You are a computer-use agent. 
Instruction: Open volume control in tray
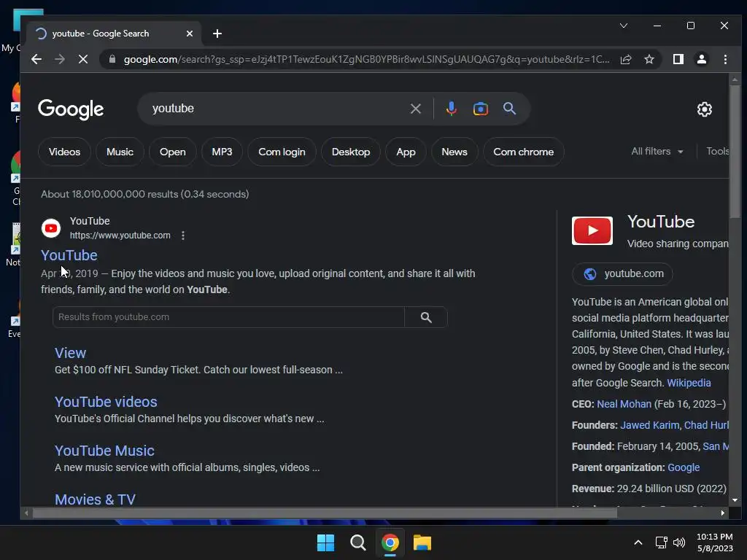pyautogui.click(x=679, y=542)
